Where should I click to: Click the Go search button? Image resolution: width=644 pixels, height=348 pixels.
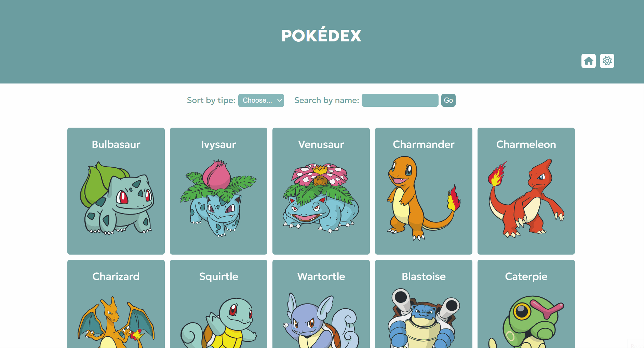[x=448, y=100]
